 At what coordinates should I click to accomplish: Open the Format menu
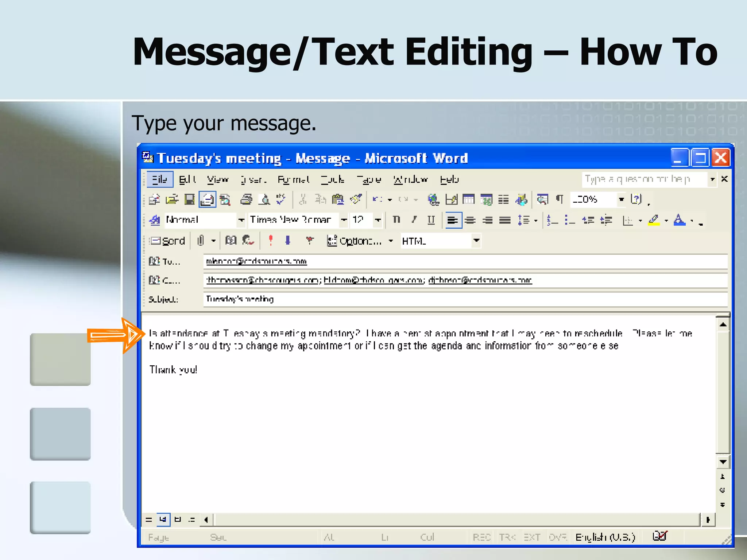click(x=294, y=179)
